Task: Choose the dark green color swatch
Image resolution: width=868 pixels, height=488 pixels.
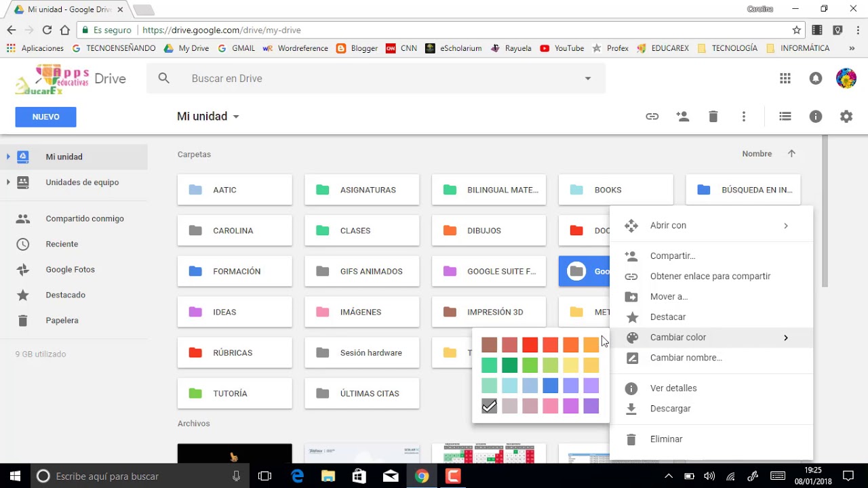Action: [x=510, y=365]
